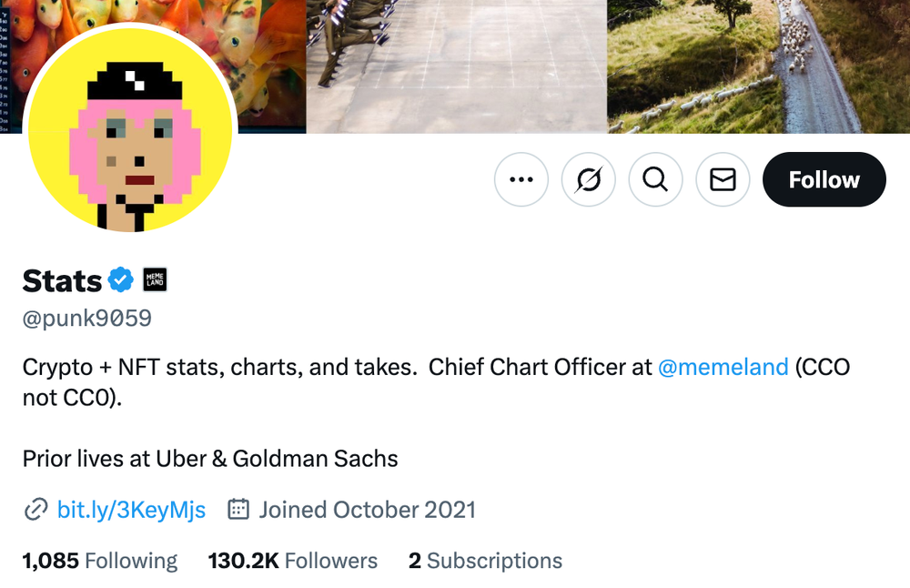The height and width of the screenshot is (588, 910).
Task: Click the Memeland affiliation badge
Action: point(154,280)
